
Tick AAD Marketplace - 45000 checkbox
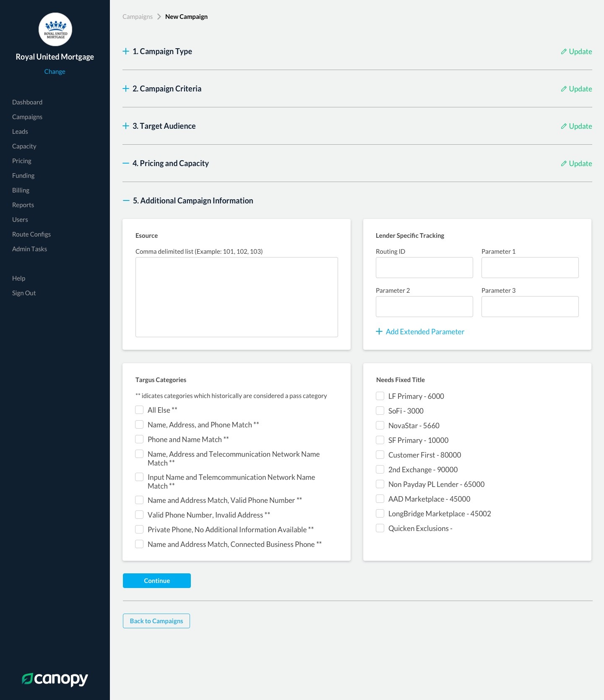point(380,499)
